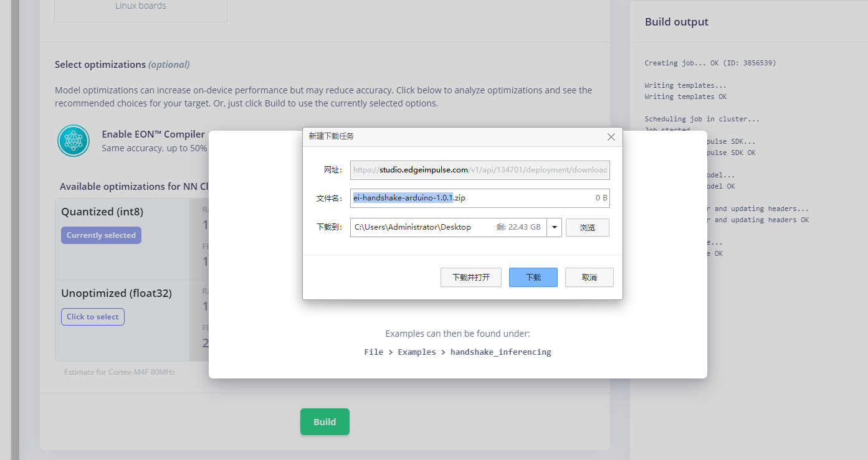Screen dimensions: 868x460
Task: Edit the file name field ei-handshake-arduino-1.0.1.zip
Action: pos(480,198)
